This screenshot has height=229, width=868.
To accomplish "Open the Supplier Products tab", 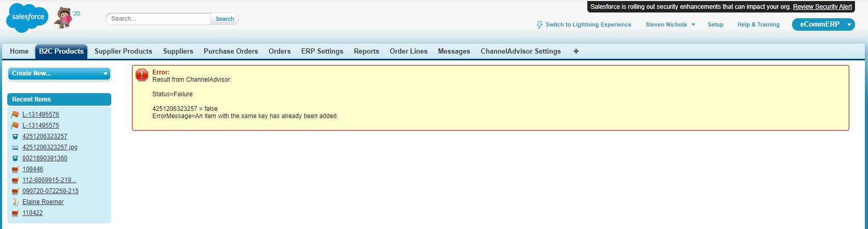I will [123, 51].
